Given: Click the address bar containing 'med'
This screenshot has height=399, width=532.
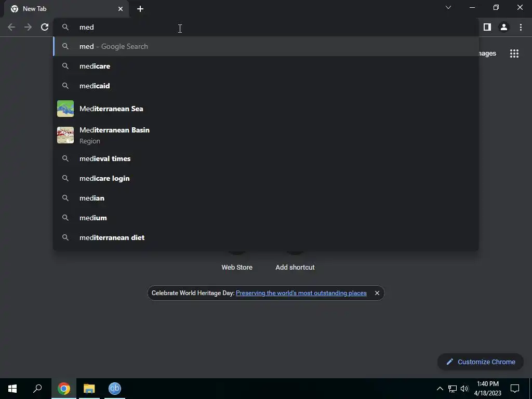Looking at the screenshot, I should [264, 27].
